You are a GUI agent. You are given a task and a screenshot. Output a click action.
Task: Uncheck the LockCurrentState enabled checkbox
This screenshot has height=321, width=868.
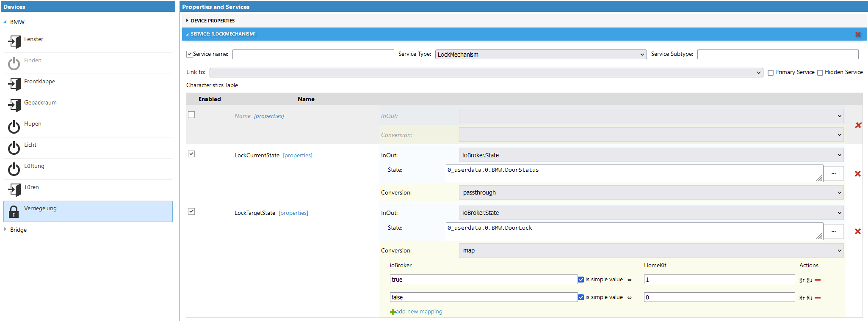click(x=191, y=154)
